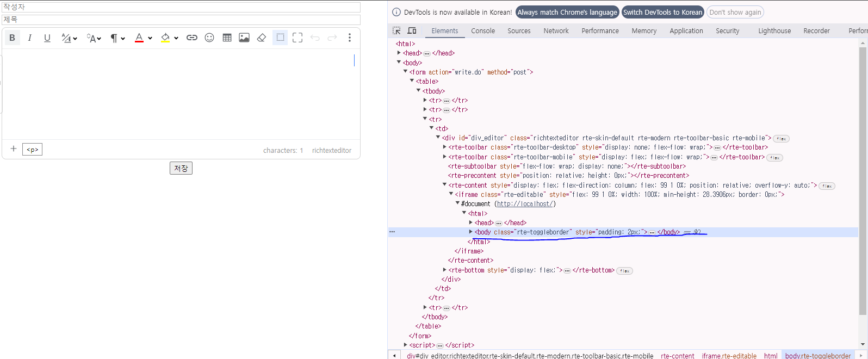Click the insert image icon
The width and height of the screenshot is (868, 359).
pos(244,38)
